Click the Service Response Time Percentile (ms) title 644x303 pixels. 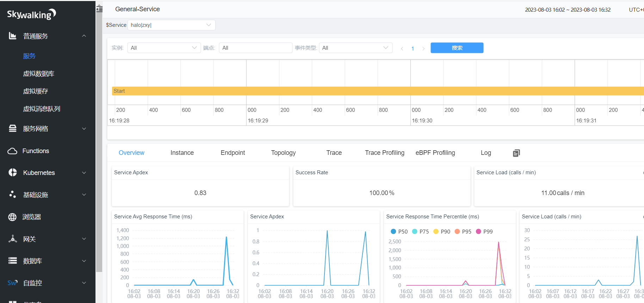point(433,217)
